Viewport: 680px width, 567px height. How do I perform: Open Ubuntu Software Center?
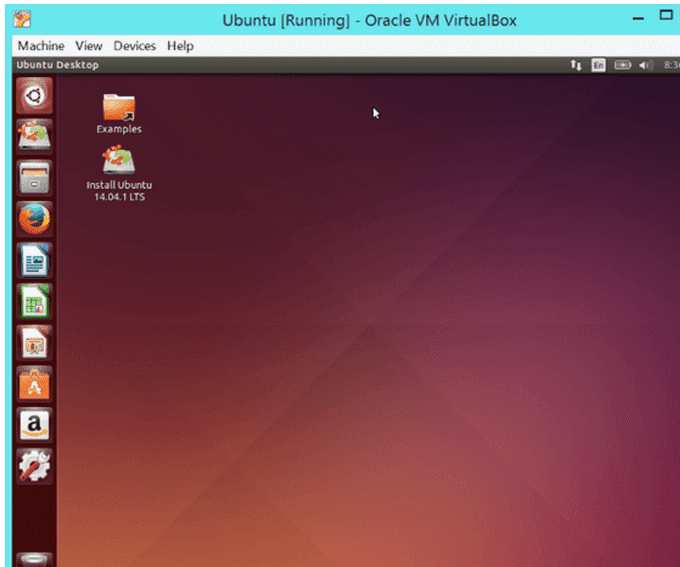click(x=34, y=383)
